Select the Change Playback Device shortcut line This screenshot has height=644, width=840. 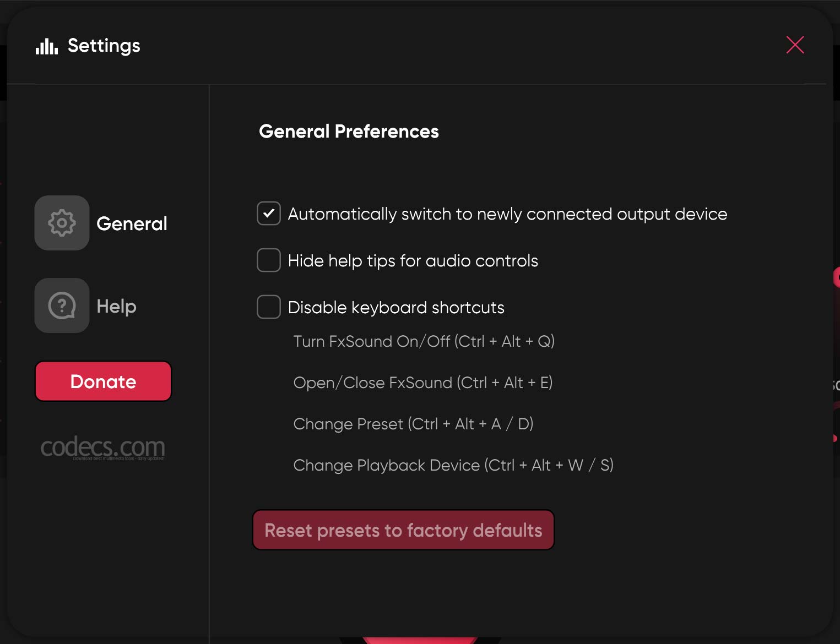point(453,465)
